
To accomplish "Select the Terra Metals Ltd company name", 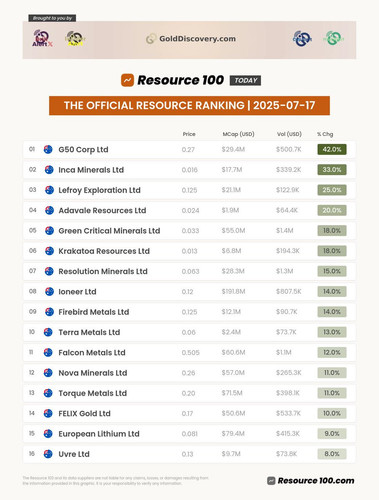I will click(x=89, y=332).
